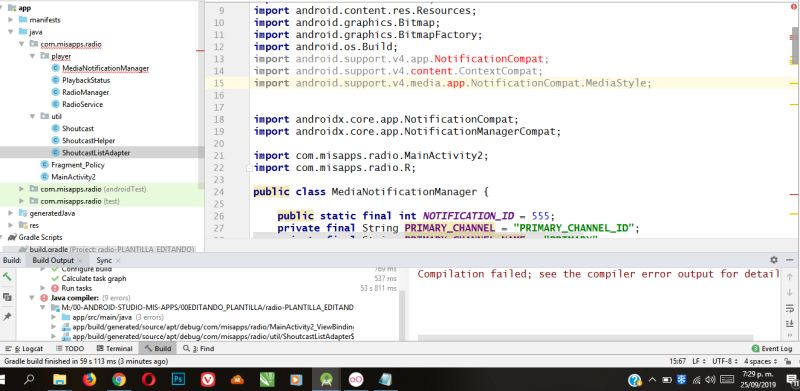Expand app/src/main/java errors node
This screenshot has width=800, height=391.
pos(54,317)
